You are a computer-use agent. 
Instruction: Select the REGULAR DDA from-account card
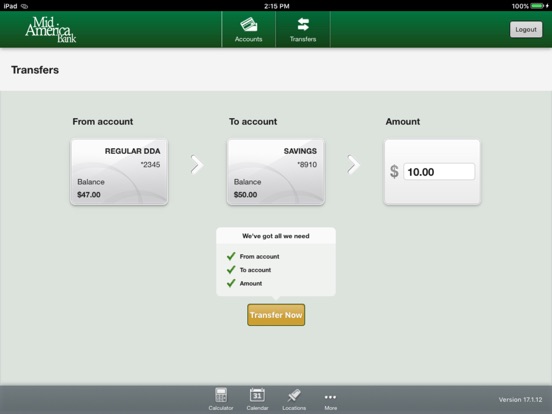pyautogui.click(x=119, y=172)
